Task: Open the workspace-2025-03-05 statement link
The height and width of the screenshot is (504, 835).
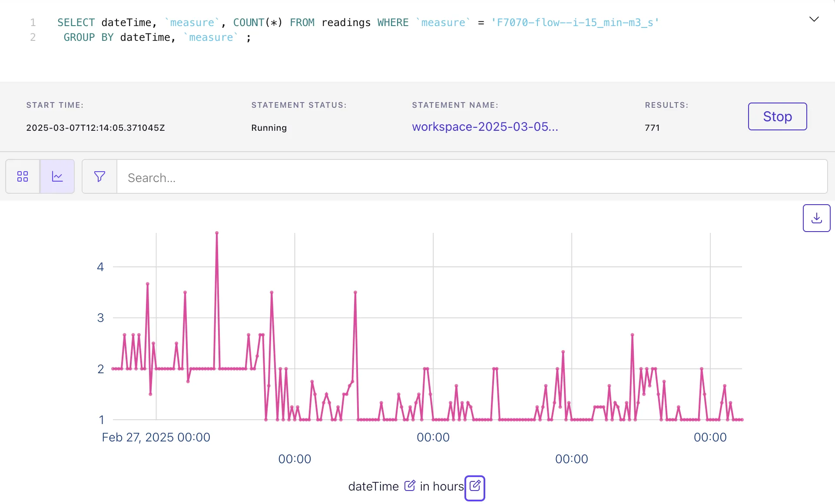Action: (485, 127)
